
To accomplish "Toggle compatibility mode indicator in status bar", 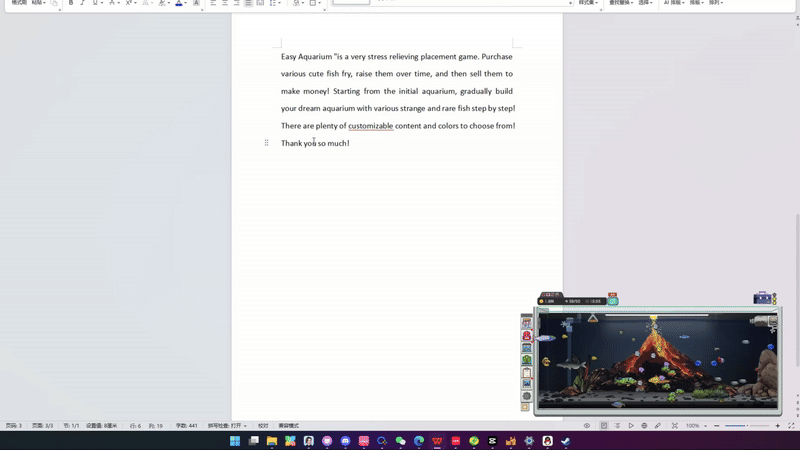I will click(x=288, y=426).
